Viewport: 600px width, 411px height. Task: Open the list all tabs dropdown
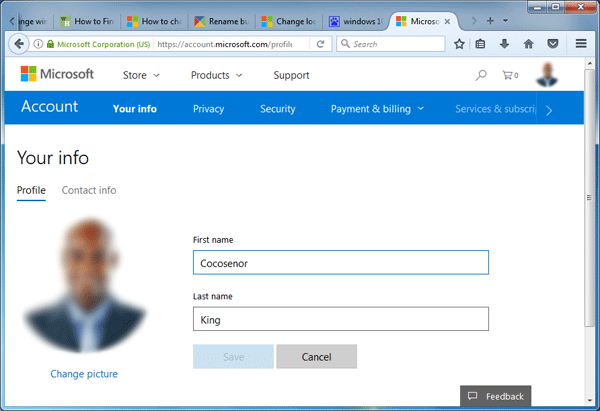pyautogui.click(x=505, y=21)
